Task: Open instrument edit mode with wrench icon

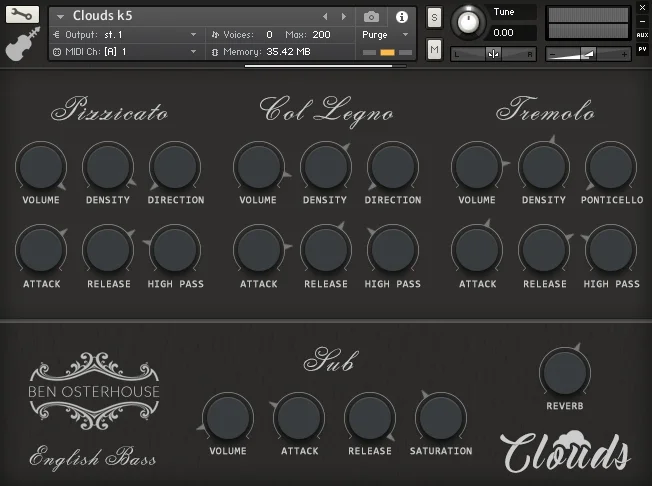Action: (22, 15)
